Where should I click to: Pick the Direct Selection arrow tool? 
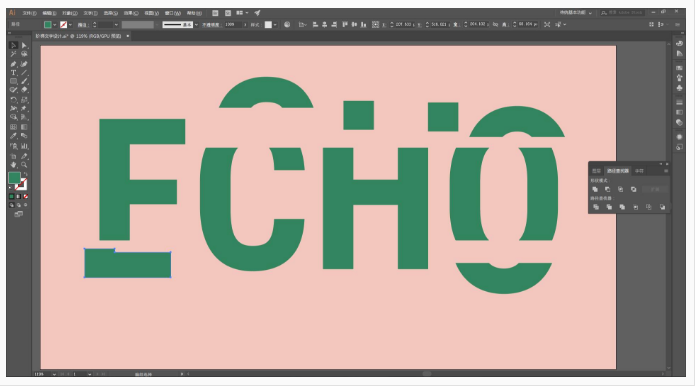coord(24,45)
